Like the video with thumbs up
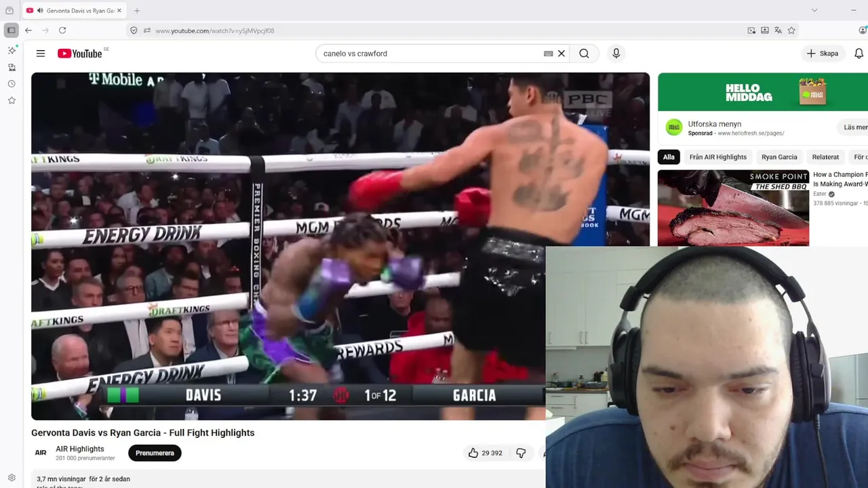The image size is (868, 488). point(485,453)
